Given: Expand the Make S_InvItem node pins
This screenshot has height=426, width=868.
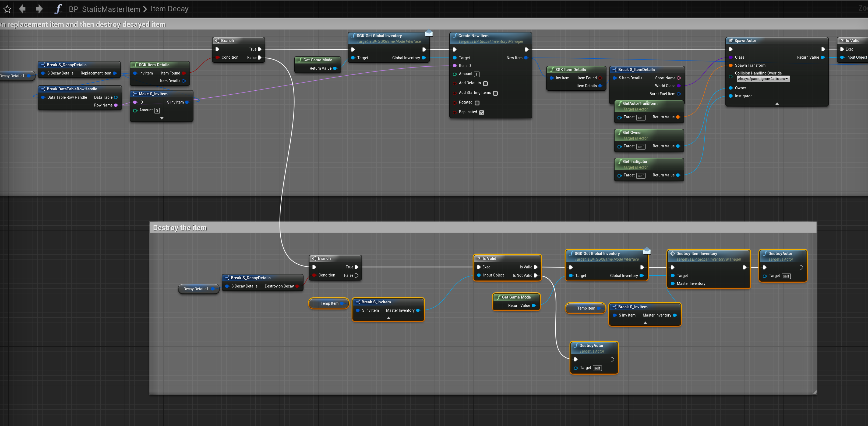Looking at the screenshot, I should coord(162,118).
